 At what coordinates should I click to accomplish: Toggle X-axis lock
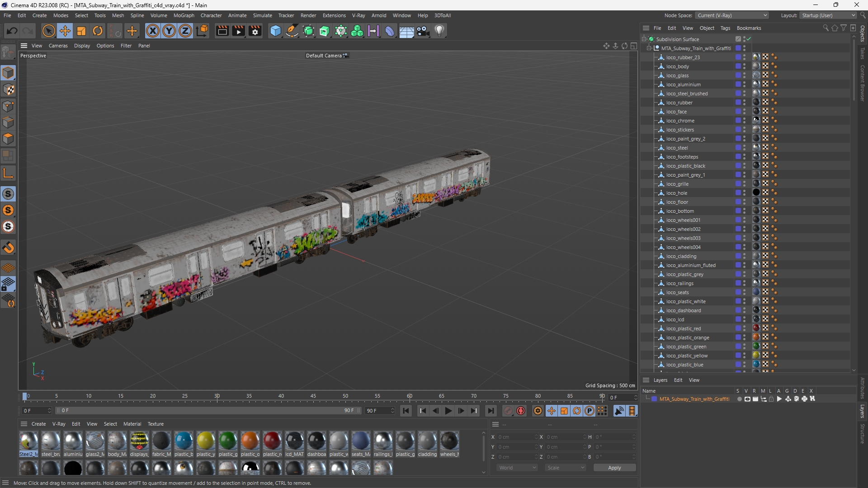click(x=153, y=31)
